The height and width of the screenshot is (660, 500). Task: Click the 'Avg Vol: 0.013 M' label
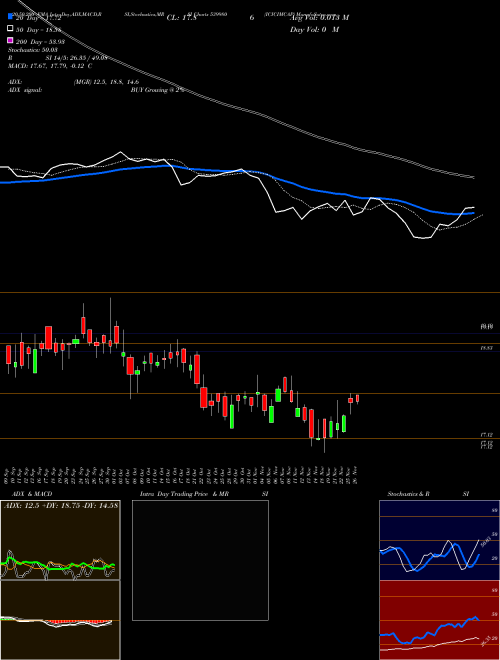[x=319, y=17]
